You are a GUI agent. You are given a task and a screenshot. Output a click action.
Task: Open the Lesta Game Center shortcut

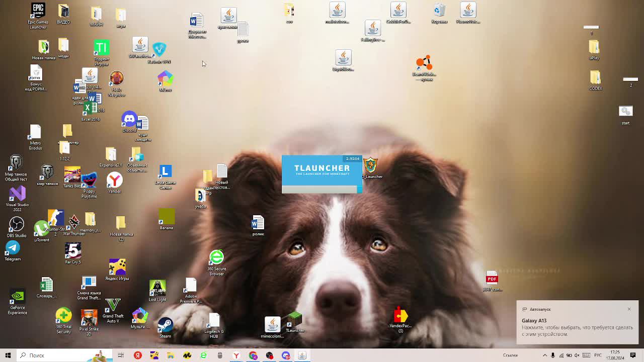(165, 177)
